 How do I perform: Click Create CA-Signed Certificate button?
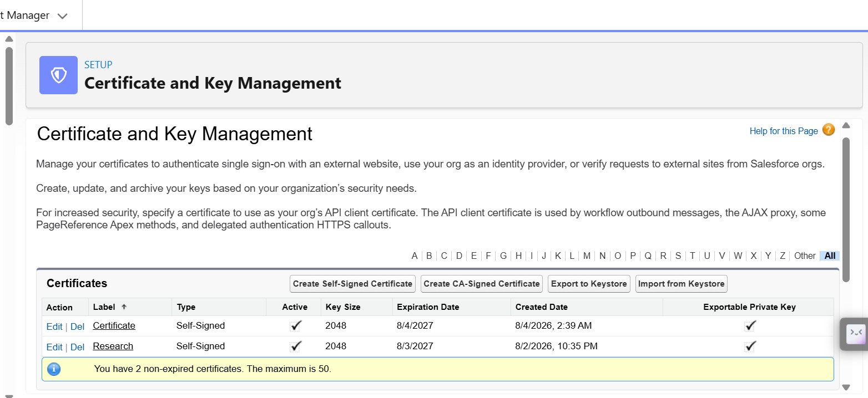pos(482,284)
